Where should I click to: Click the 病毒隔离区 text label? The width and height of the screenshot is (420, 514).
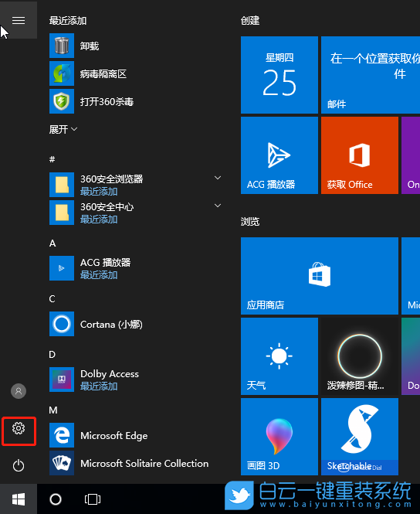coord(103,73)
